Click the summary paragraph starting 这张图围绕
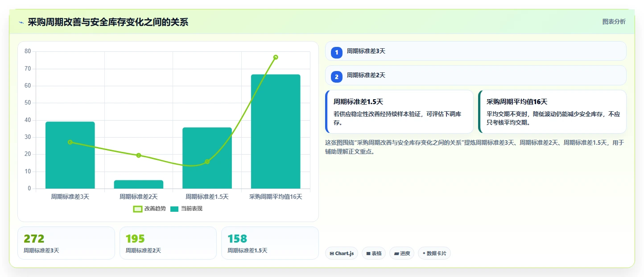 (x=475, y=147)
